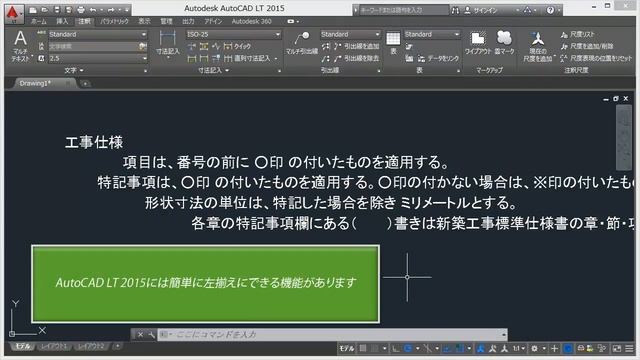
Task: Expand the 文字 panel flyout
Action: [74, 70]
